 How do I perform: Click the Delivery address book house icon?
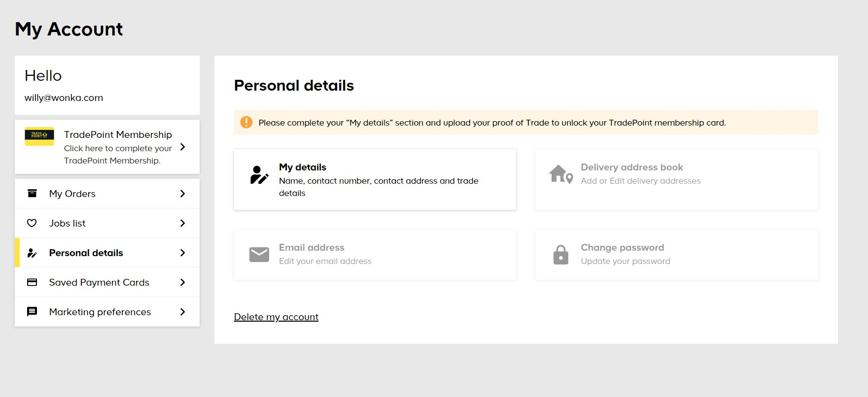(561, 174)
